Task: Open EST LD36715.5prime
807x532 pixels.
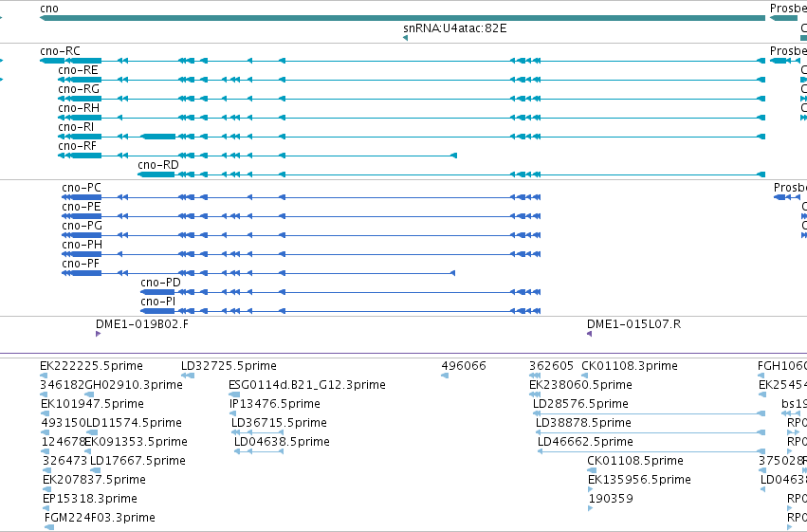Action: (x=279, y=423)
